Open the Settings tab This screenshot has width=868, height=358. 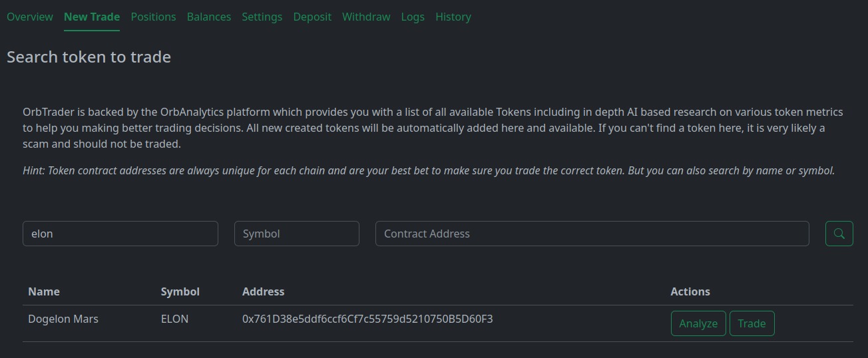coord(262,17)
